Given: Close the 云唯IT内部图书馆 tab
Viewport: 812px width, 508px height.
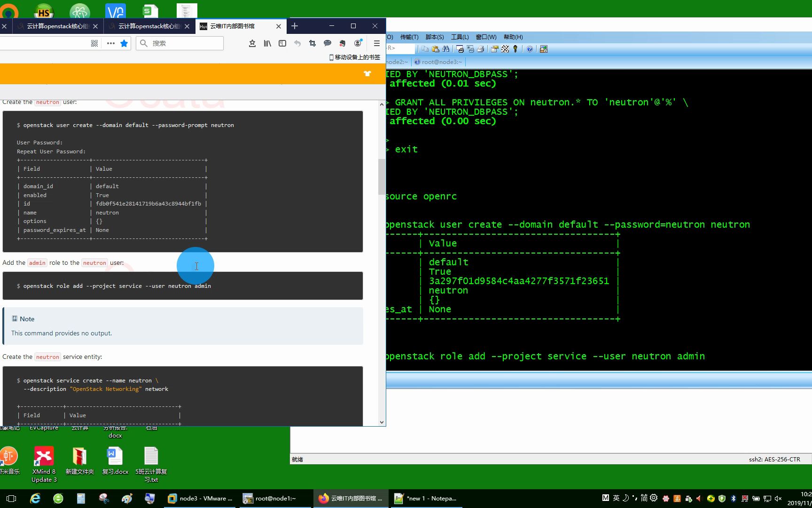Looking at the screenshot, I should [x=279, y=26].
